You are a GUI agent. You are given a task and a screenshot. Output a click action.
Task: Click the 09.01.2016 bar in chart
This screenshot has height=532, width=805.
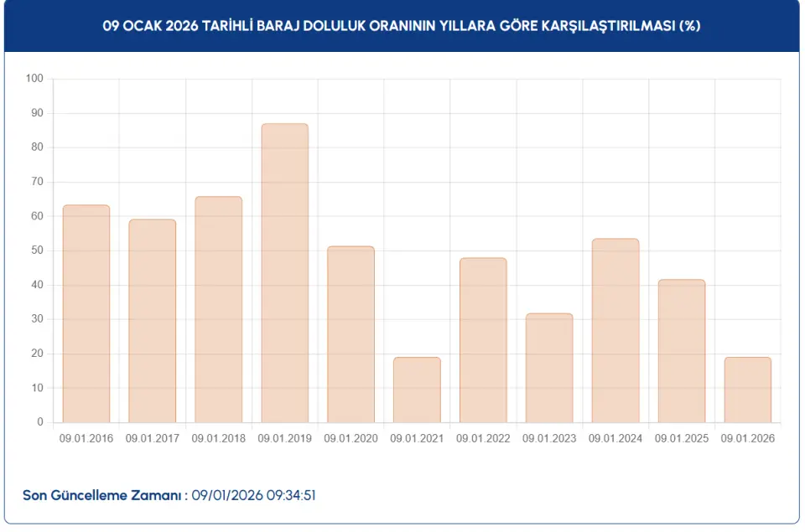pos(86,314)
